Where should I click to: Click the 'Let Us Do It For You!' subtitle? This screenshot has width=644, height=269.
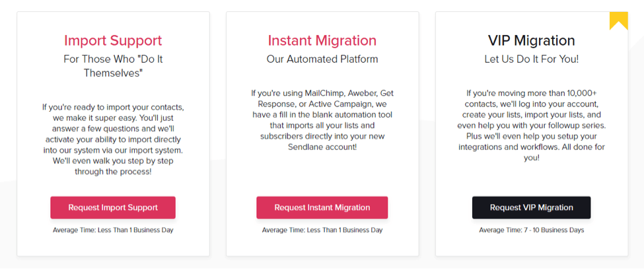pyautogui.click(x=532, y=59)
